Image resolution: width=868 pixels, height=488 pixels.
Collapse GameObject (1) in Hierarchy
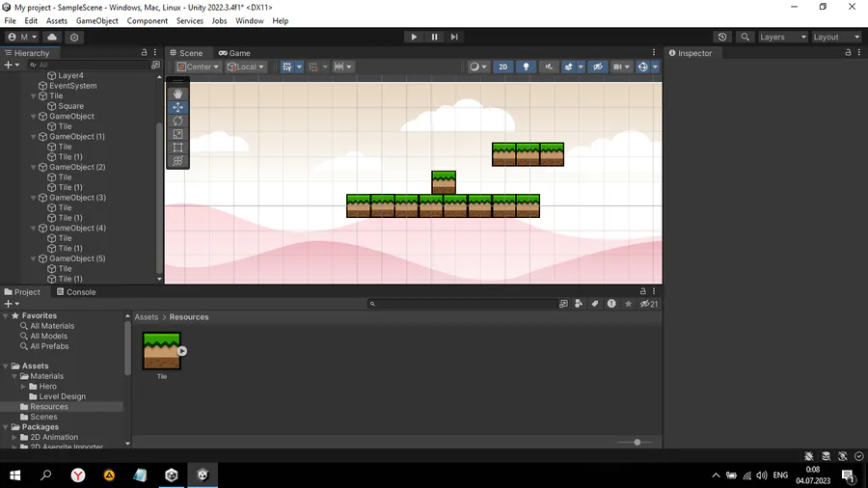(x=33, y=137)
